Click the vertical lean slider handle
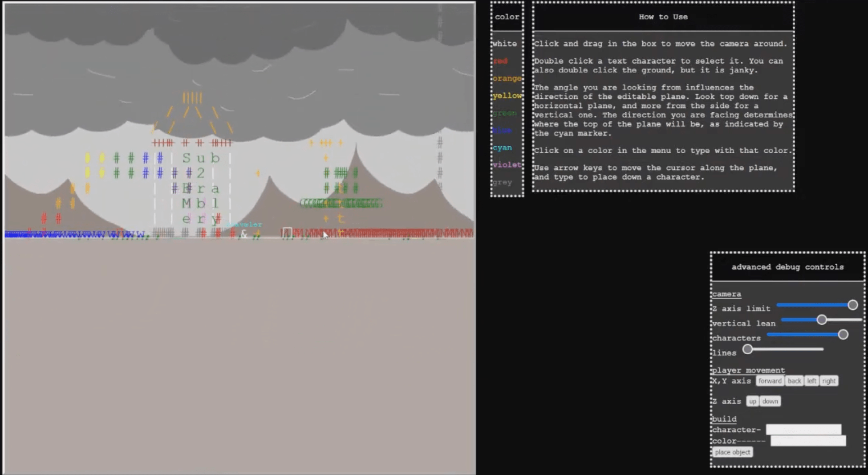The width and height of the screenshot is (868, 475). (x=822, y=319)
